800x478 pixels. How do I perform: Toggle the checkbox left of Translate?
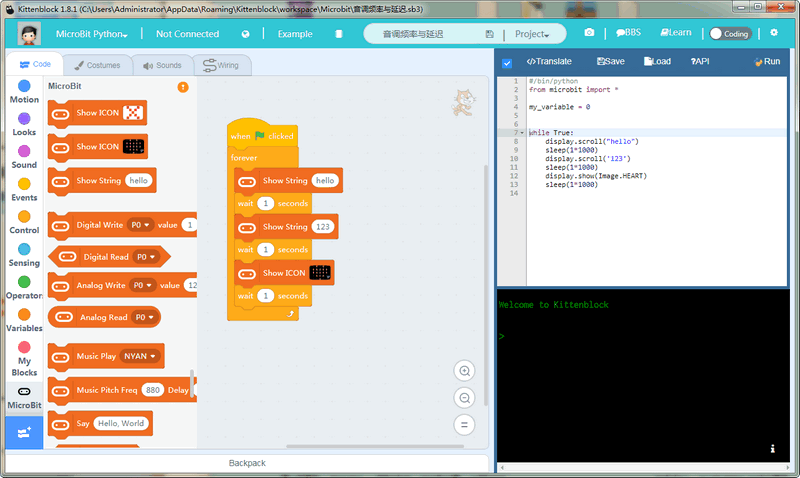coord(507,62)
